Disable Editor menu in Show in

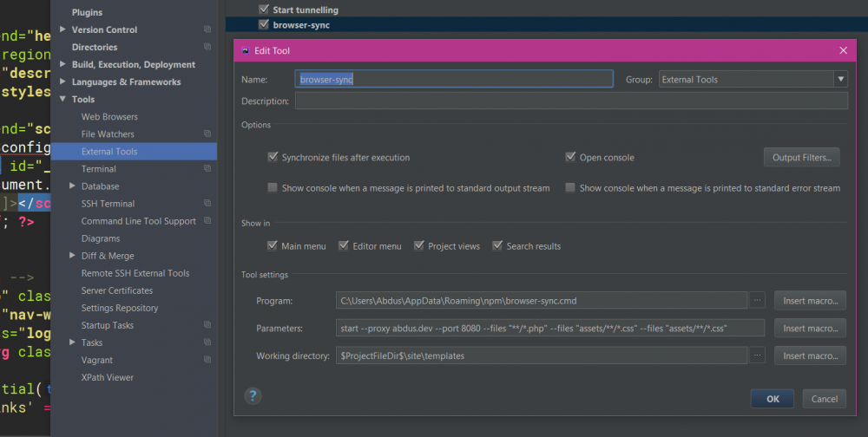344,246
